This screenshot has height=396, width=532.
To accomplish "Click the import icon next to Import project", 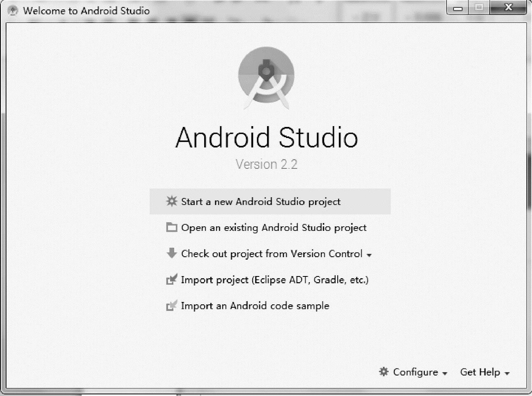I will (171, 279).
